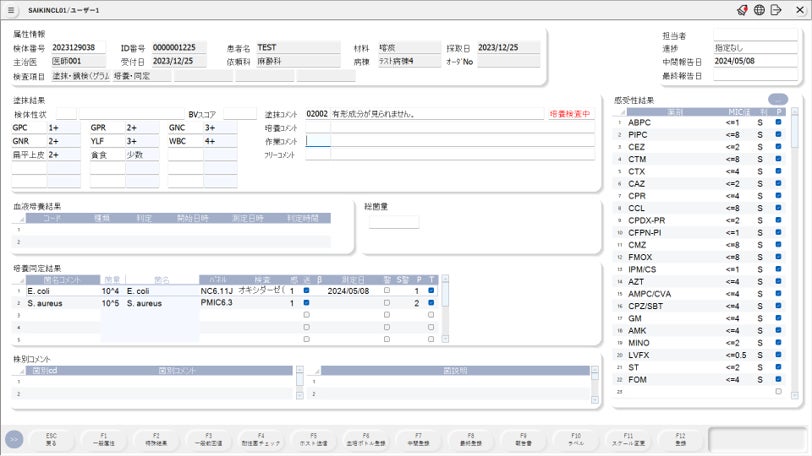Check the empty checkbox in susceptibility row 23
812x456 pixels.
point(778,392)
